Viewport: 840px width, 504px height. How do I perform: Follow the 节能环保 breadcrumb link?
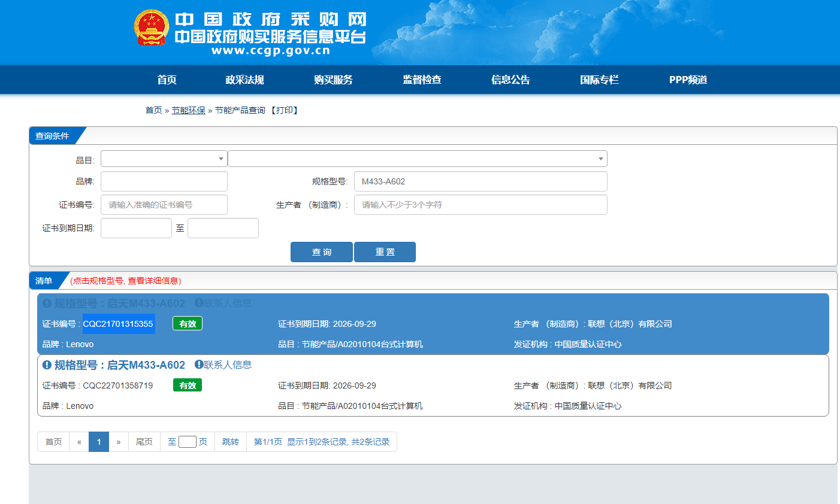click(188, 110)
